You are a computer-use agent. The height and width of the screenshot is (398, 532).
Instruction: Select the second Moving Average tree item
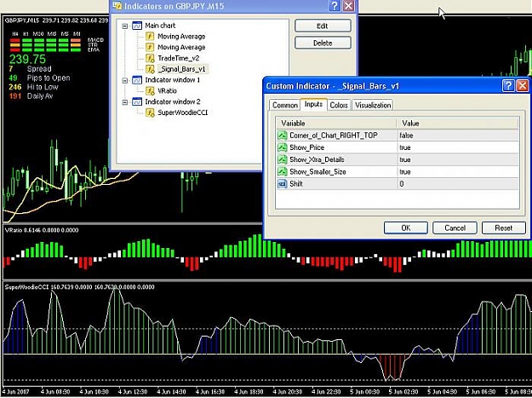(181, 47)
